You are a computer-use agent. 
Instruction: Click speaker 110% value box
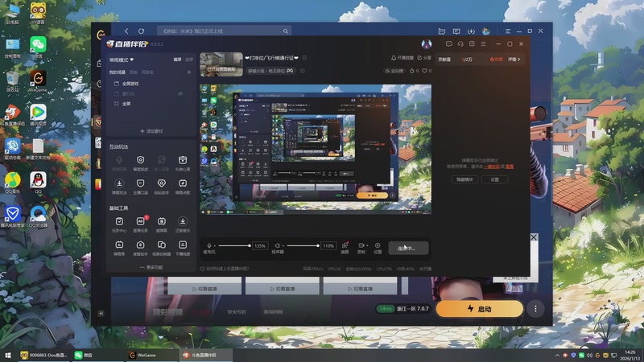coord(328,246)
